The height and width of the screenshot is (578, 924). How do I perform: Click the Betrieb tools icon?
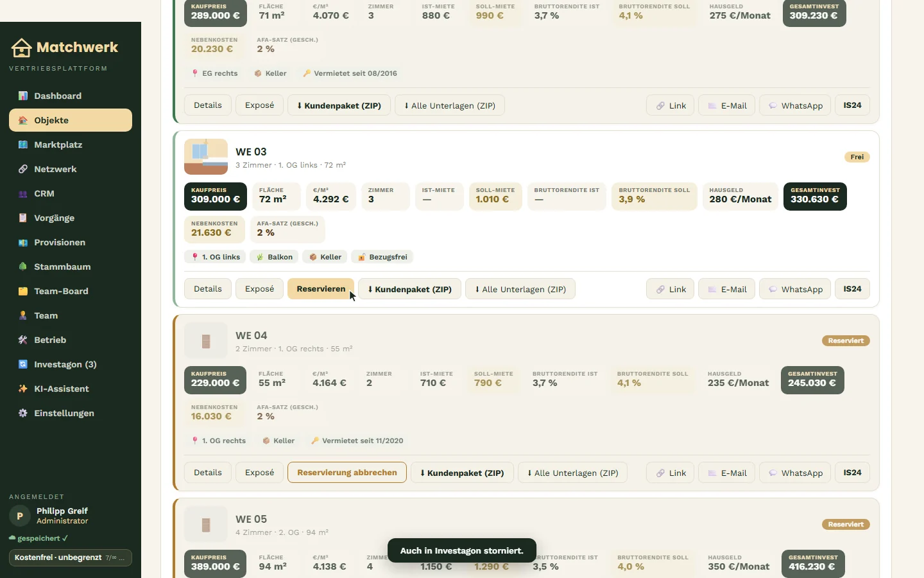tap(23, 340)
